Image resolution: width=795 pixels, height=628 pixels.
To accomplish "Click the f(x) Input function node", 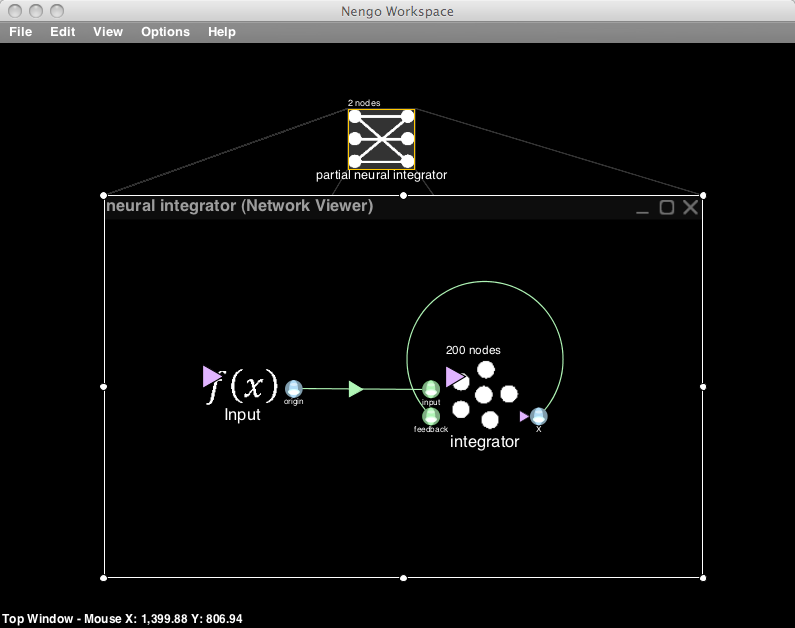I will tap(241, 385).
